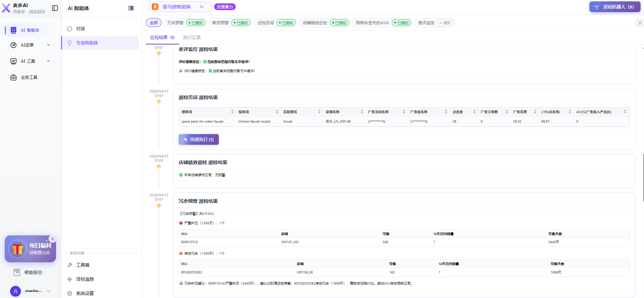Open 工具箱 wrench icon

70,265
